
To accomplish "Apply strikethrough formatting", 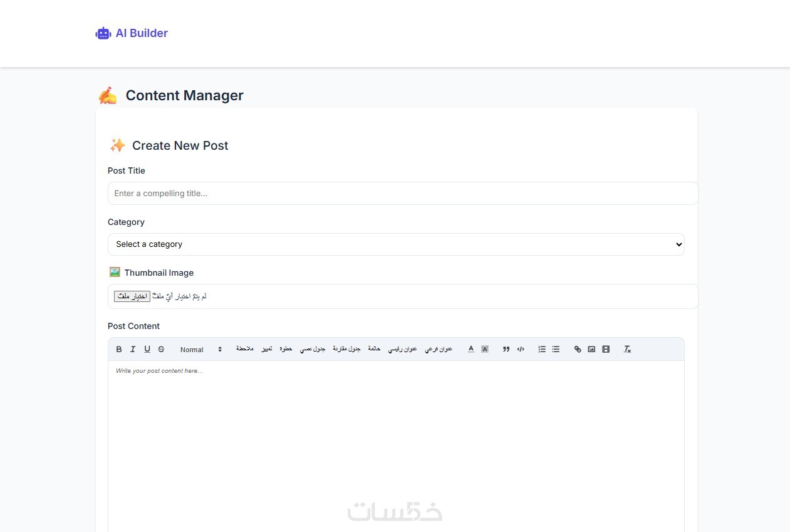I will pyautogui.click(x=161, y=350).
